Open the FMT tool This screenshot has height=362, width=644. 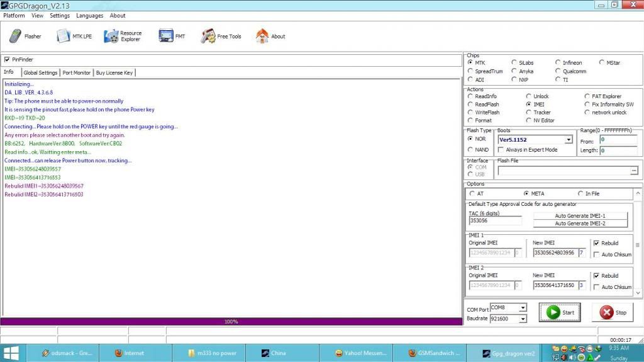172,37
